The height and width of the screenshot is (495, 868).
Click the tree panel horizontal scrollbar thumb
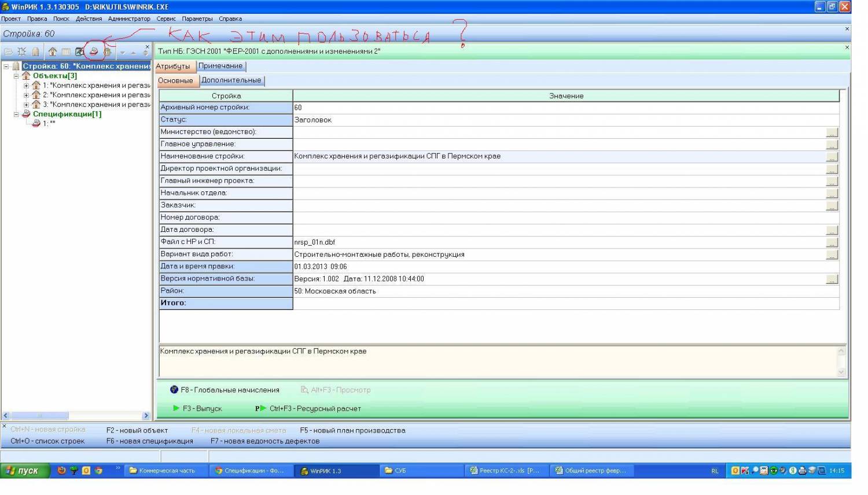40,416
